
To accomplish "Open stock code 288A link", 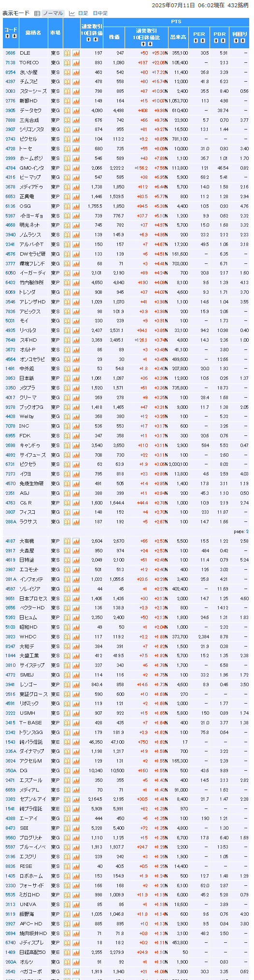I will point(11,522).
